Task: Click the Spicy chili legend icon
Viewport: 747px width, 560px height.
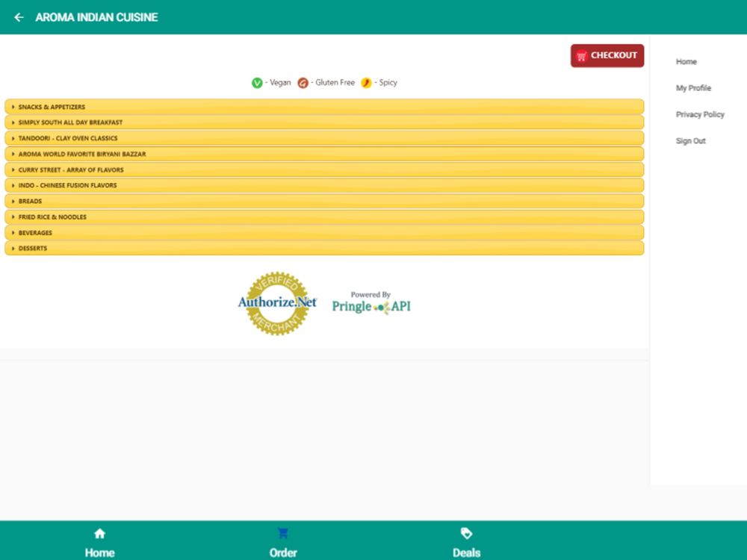Action: (366, 83)
